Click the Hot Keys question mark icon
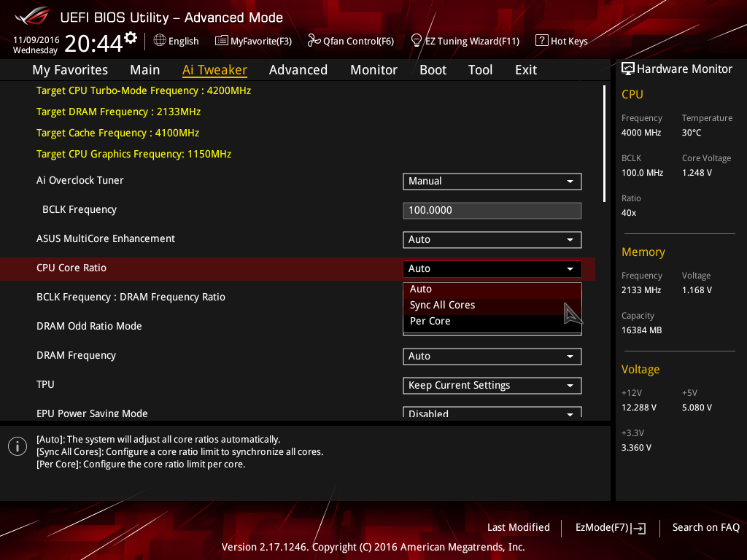 (542, 41)
